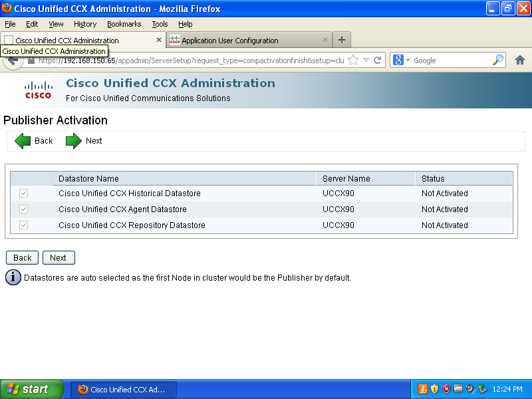
Task: Click the top Next link text
Action: 94,141
